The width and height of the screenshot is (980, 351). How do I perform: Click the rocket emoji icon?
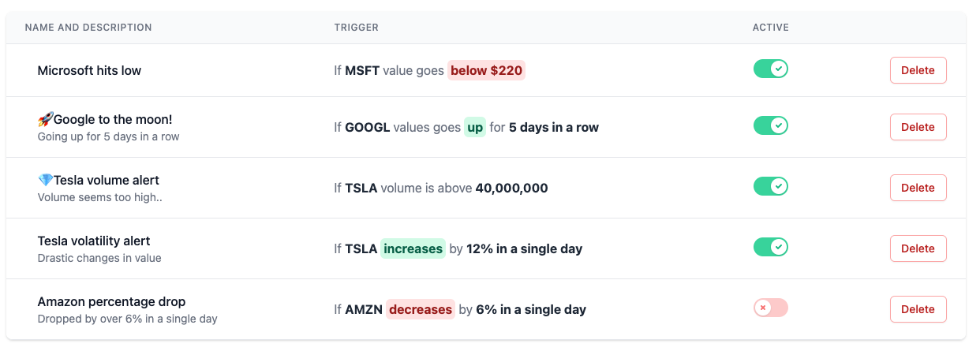click(45, 120)
